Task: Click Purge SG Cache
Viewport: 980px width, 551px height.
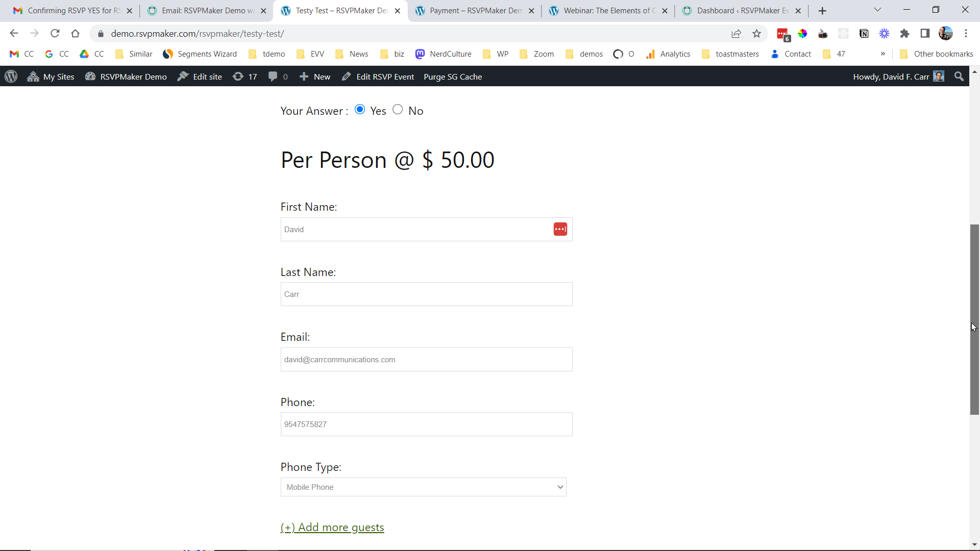Action: tap(453, 77)
